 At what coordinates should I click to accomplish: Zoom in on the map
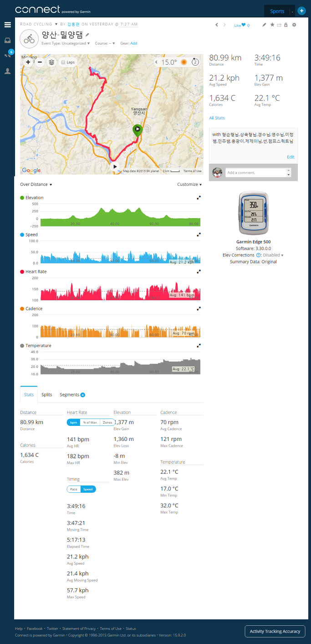(x=28, y=62)
